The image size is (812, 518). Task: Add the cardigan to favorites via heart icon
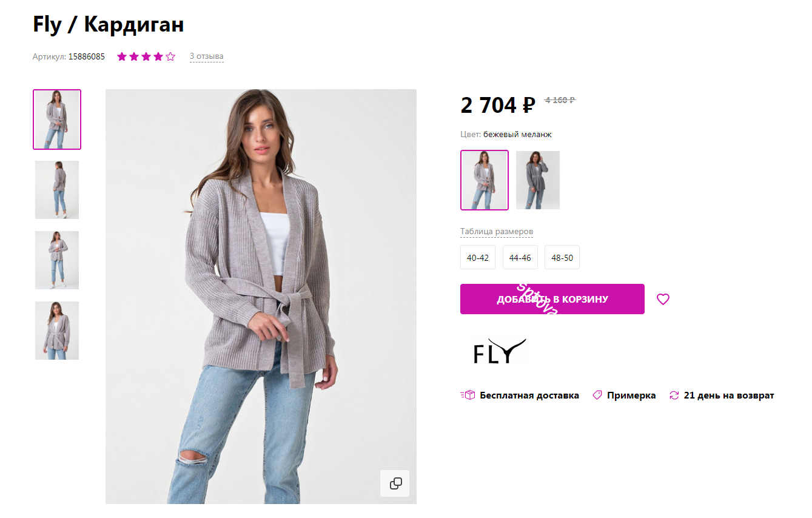[x=663, y=299]
